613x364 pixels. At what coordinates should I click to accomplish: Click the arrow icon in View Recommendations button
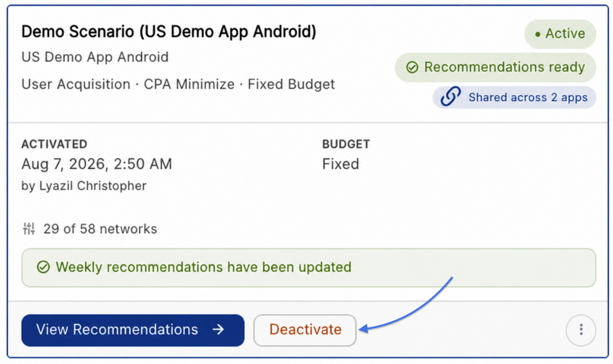[x=218, y=330]
